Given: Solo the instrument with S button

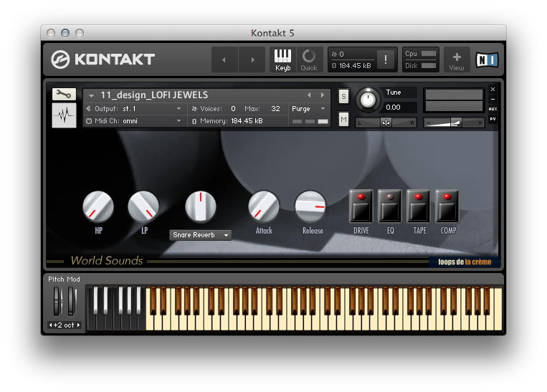Looking at the screenshot, I should pyautogui.click(x=343, y=96).
